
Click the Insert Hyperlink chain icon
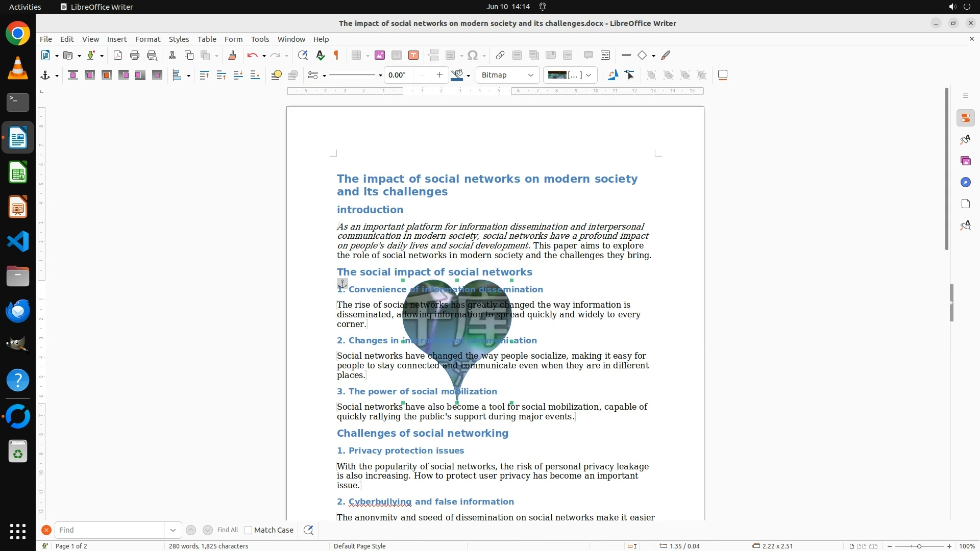pyautogui.click(x=500, y=55)
